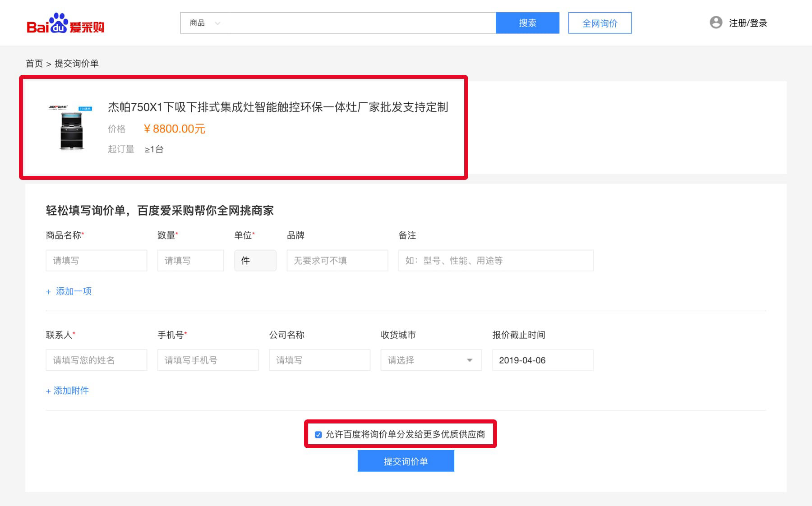This screenshot has height=506, width=812.
Task: Click the blue 搜索 search button
Action: (x=527, y=23)
